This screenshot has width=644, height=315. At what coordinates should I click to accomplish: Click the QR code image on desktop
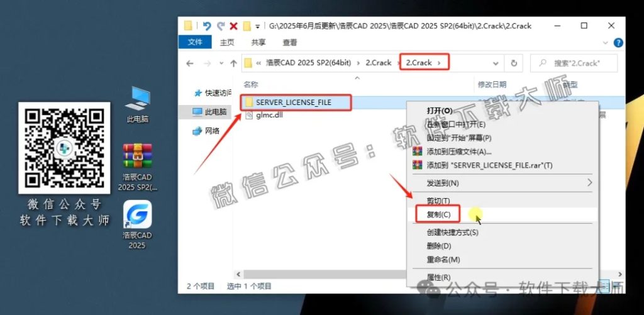(64, 148)
